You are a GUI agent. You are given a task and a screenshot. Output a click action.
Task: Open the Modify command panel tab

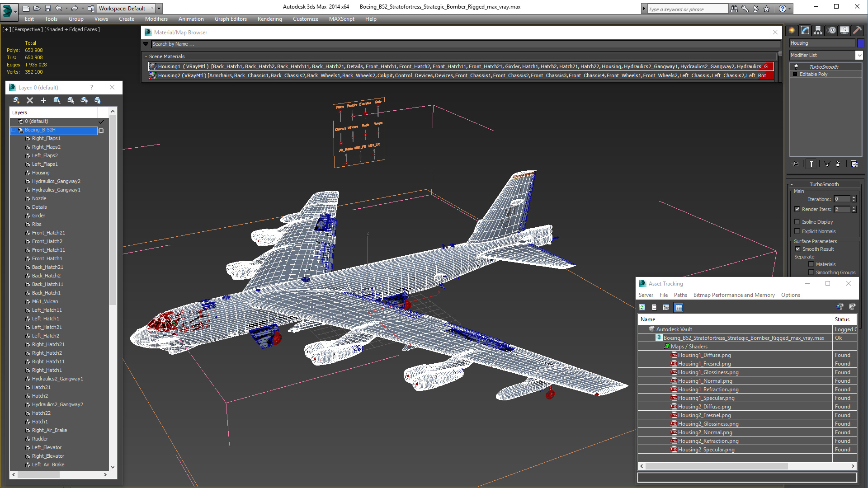tap(805, 30)
